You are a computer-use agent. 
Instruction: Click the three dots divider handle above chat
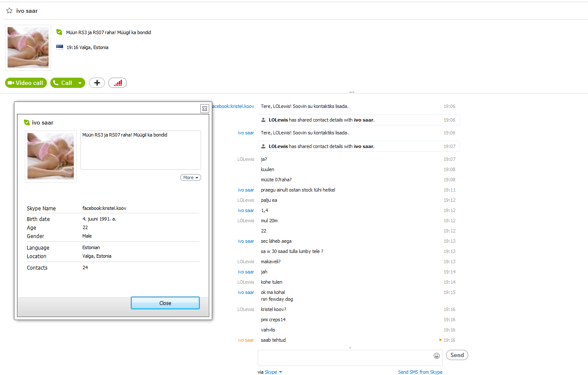point(352,92)
